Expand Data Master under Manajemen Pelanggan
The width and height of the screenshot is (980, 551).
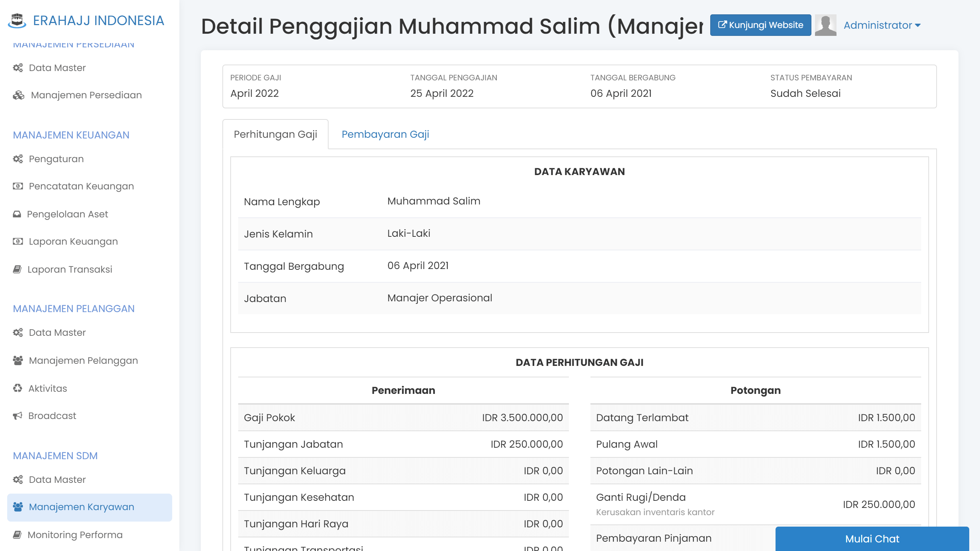click(x=57, y=332)
